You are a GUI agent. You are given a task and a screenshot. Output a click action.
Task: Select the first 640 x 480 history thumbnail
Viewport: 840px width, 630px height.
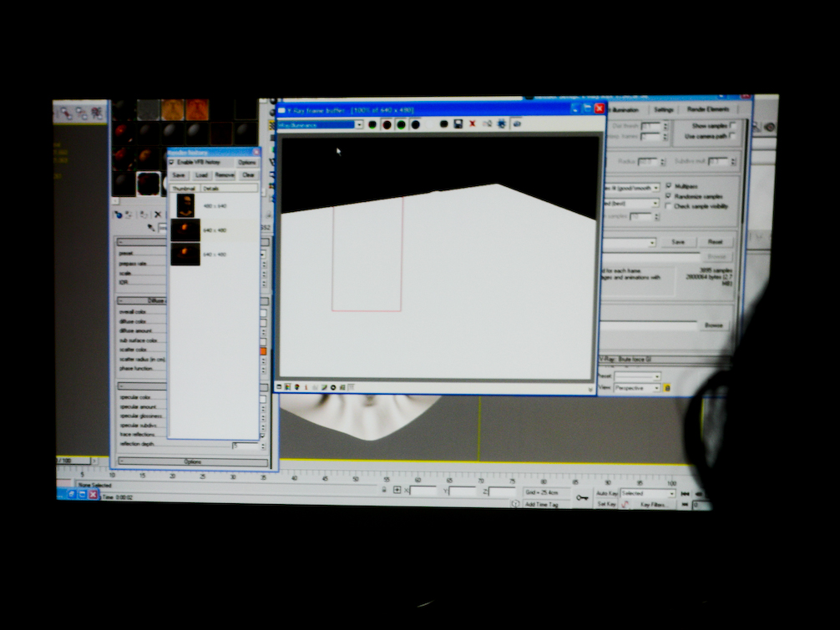[x=185, y=230]
